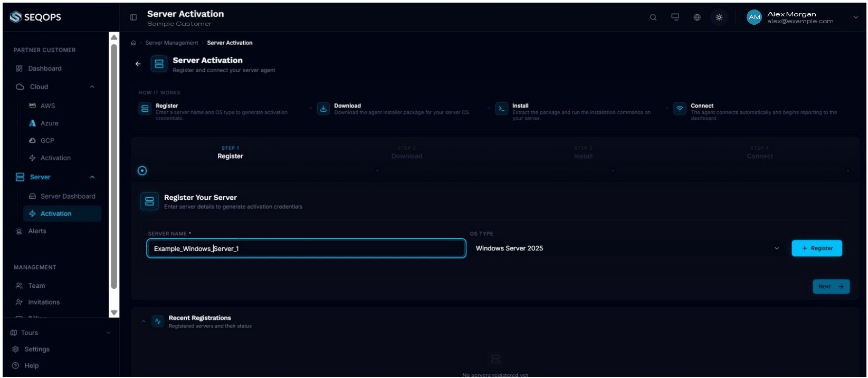Expand the Alex Morgan account menu
This screenshot has height=378, width=868.
click(x=855, y=17)
